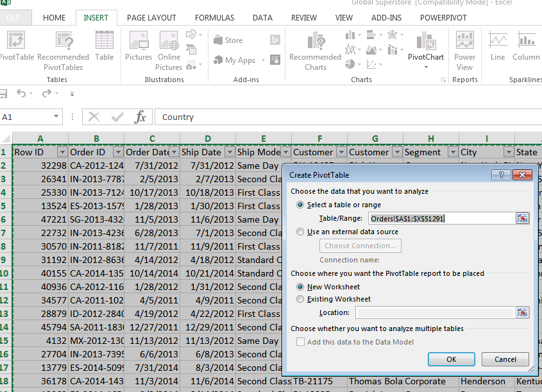Open Online Pictures
The width and height of the screenshot is (542, 392).
[x=169, y=40]
